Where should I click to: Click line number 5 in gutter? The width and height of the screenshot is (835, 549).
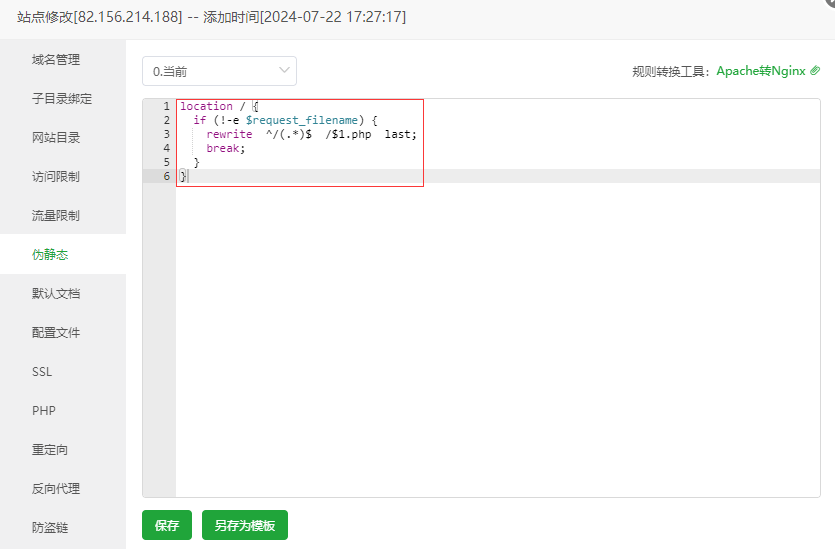coord(167,162)
